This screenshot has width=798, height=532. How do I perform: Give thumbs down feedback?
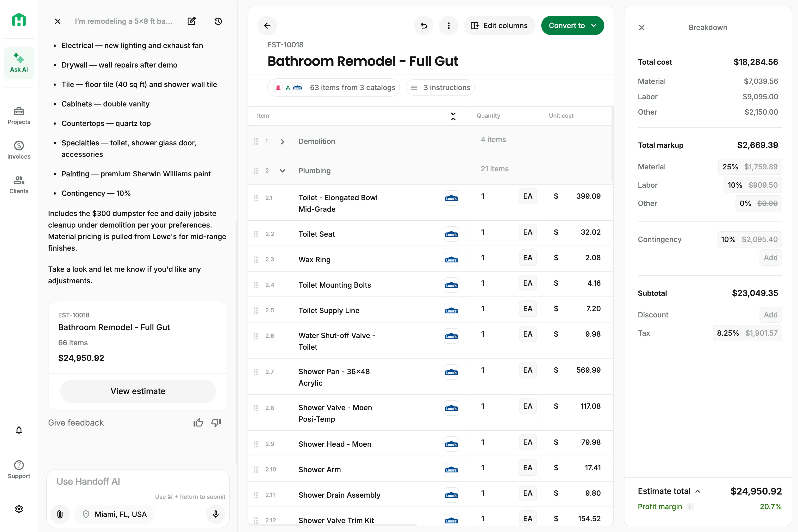click(216, 422)
